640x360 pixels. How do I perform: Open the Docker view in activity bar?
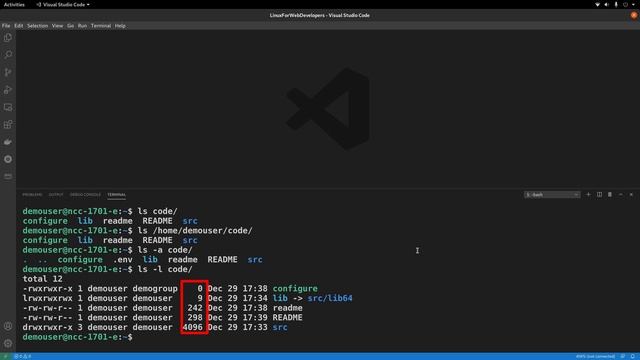8,142
